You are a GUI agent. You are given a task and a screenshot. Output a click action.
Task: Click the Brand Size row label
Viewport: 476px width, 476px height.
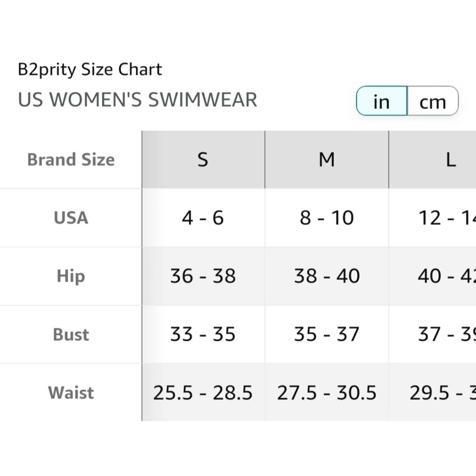(x=71, y=160)
